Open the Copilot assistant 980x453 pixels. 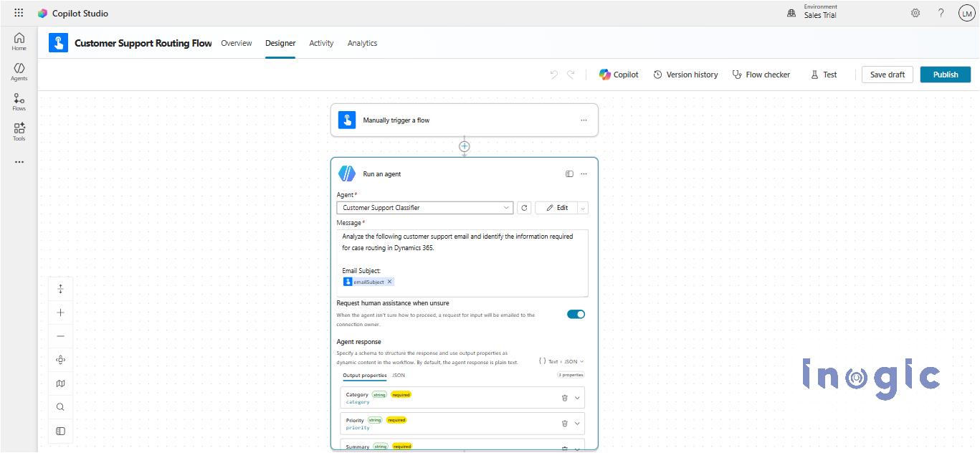coord(619,75)
